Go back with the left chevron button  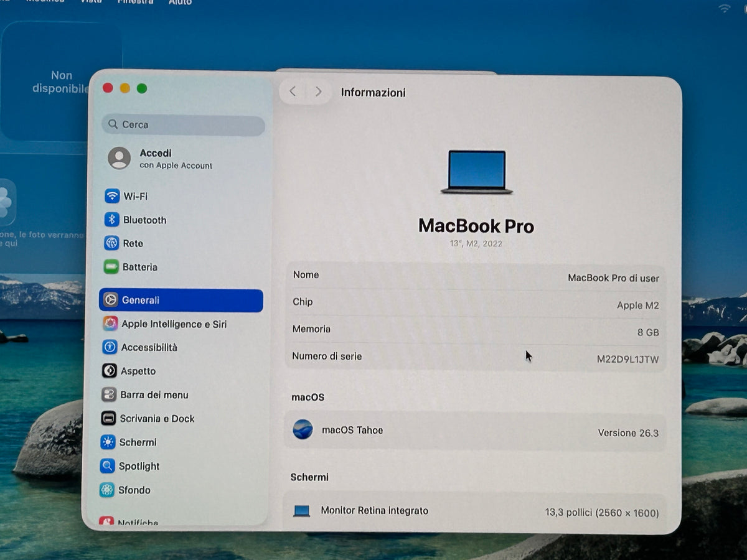[293, 91]
